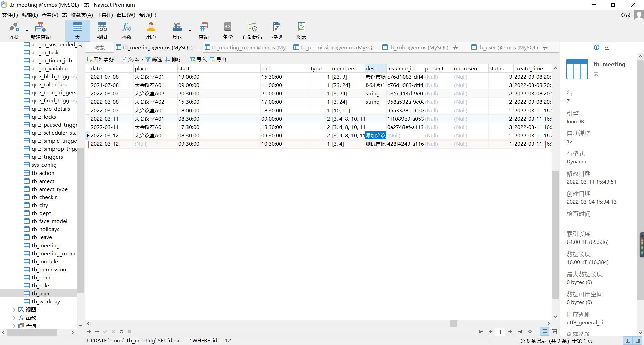Viewport: 644px width, 345px height.
Task: Expand the 视图 tree node
Action: pyautogui.click(x=14, y=309)
